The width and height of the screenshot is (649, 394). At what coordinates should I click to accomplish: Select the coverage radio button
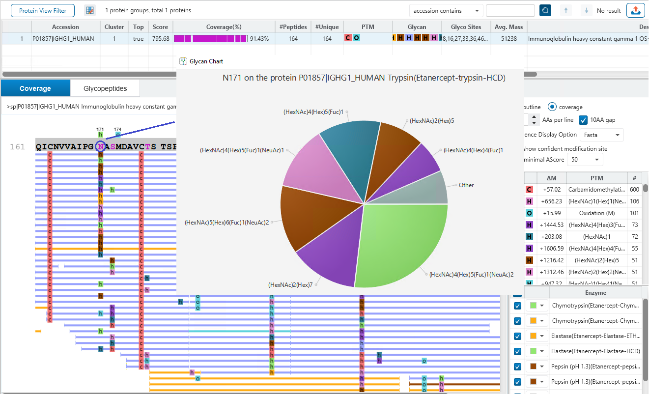pos(552,107)
